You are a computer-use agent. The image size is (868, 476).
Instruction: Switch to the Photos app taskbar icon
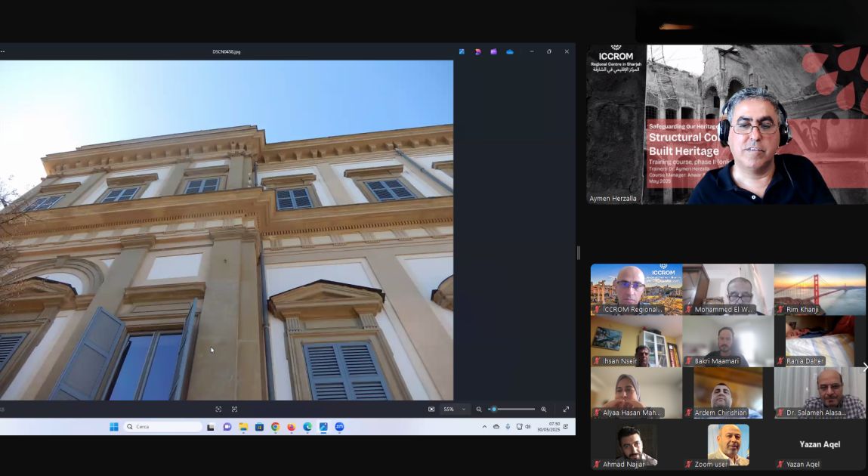coord(323,427)
